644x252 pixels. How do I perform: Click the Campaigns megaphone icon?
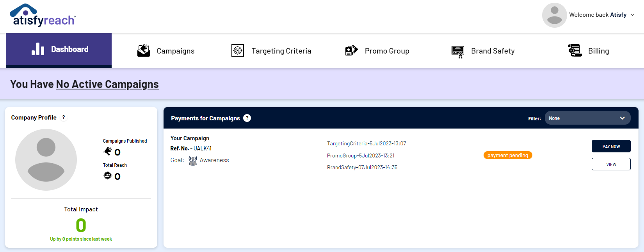pyautogui.click(x=144, y=51)
